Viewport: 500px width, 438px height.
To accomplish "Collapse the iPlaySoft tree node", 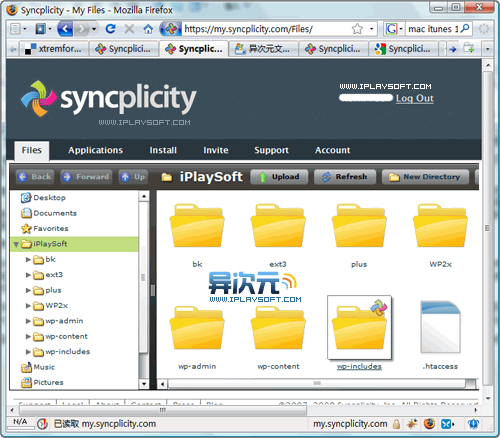I will click(16, 244).
